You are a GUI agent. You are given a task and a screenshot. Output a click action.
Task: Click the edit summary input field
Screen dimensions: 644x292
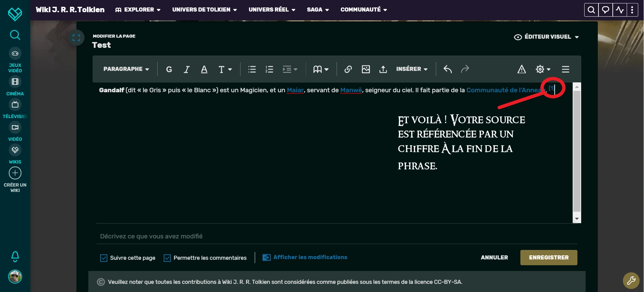pyautogui.click(x=337, y=236)
